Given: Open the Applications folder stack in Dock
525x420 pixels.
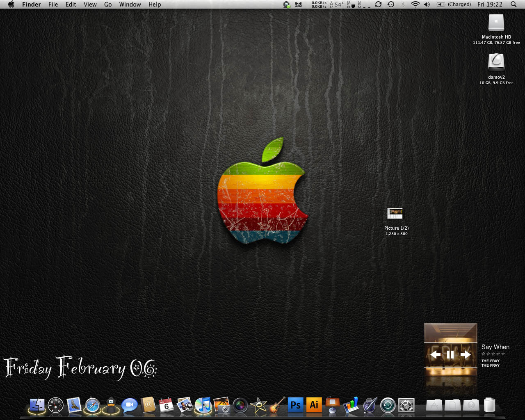Looking at the screenshot, I should pos(434,405).
